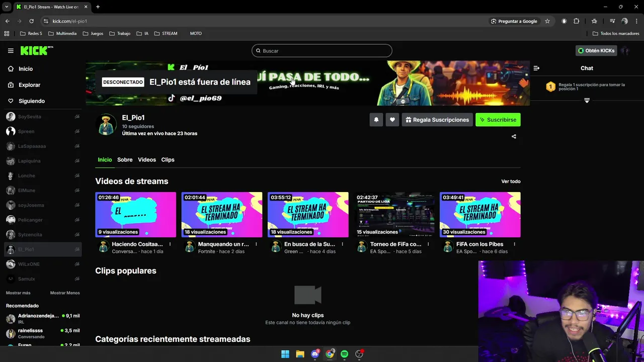Click Ver todo for stream videos
The image size is (644, 362).
511,182
